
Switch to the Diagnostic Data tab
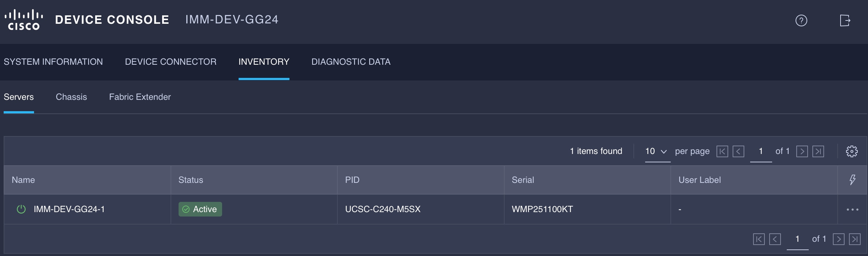coord(351,61)
